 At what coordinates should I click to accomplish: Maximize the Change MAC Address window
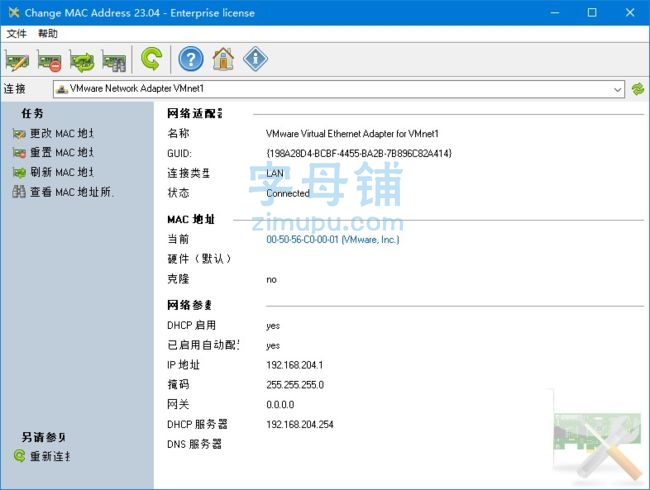592,12
